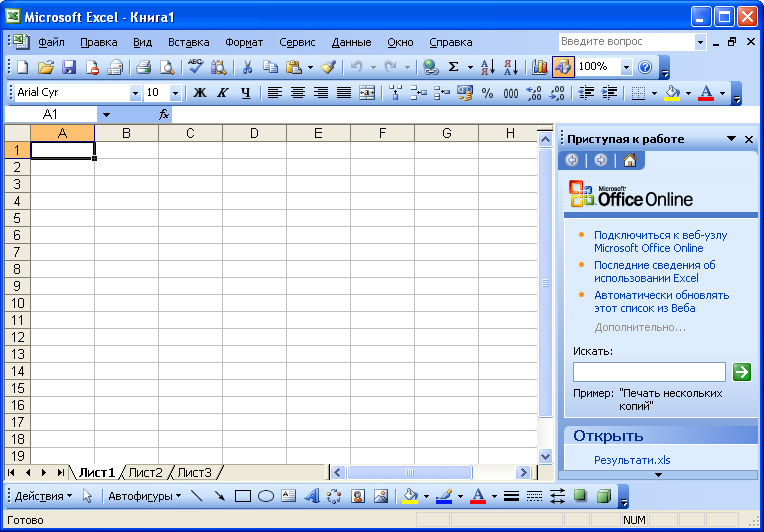The image size is (764, 532).
Task: Open the Результати.xls recent file link
Action: [x=632, y=460]
